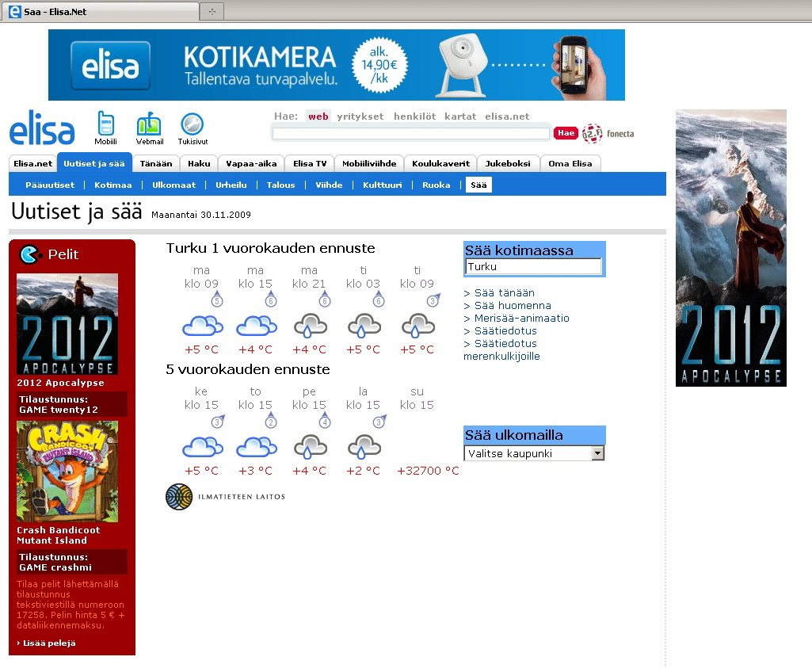This screenshot has width=812, height=668.
Task: Go to Ruoka section
Action: tap(436, 185)
